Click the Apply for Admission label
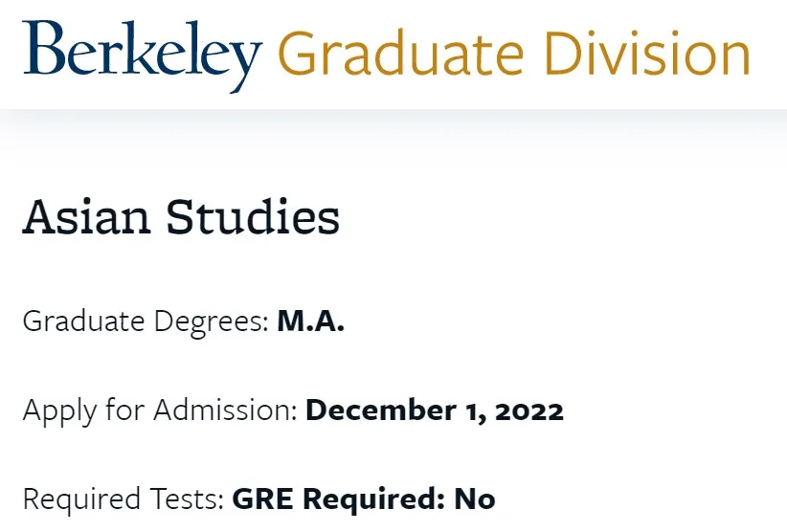 tap(160, 410)
